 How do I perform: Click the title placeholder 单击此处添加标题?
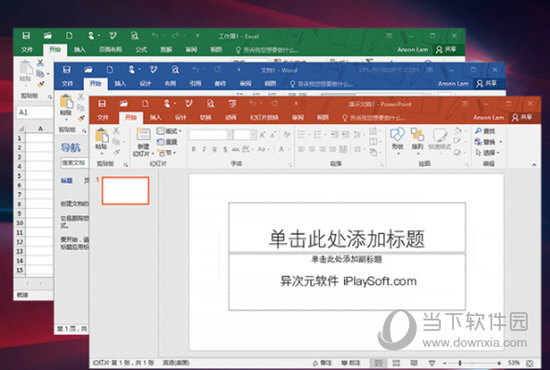pyautogui.click(x=347, y=227)
